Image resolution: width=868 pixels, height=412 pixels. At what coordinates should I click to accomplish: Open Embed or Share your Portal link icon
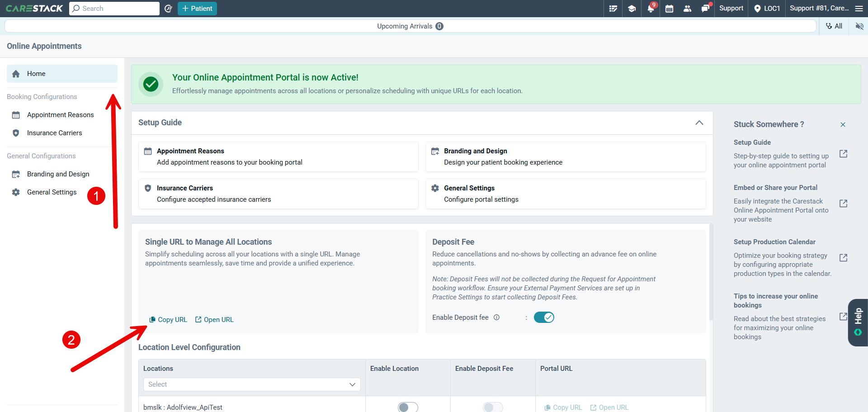click(844, 204)
